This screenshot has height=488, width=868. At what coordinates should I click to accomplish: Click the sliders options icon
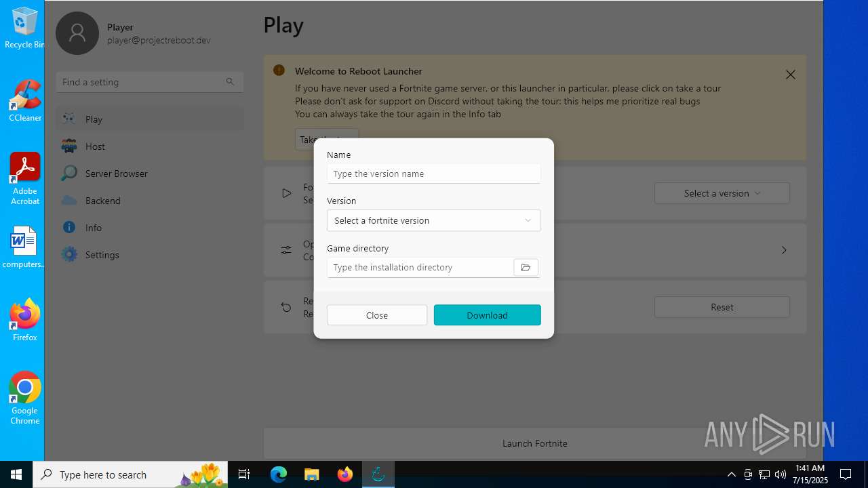(286, 250)
